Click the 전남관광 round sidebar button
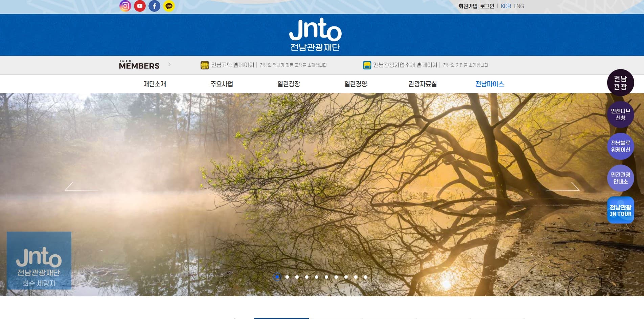This screenshot has height=319, width=644. point(620,83)
